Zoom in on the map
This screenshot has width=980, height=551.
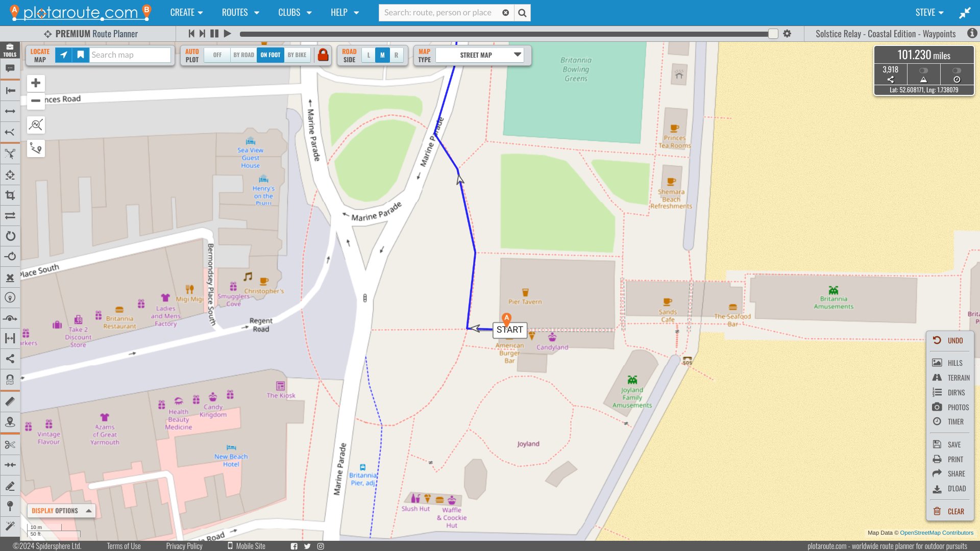[36, 83]
